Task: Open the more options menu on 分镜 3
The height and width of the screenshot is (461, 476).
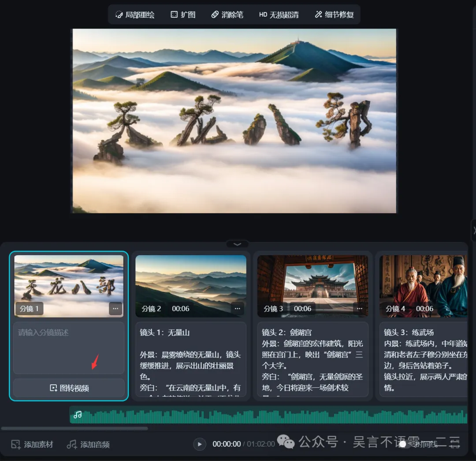Action: coord(360,309)
